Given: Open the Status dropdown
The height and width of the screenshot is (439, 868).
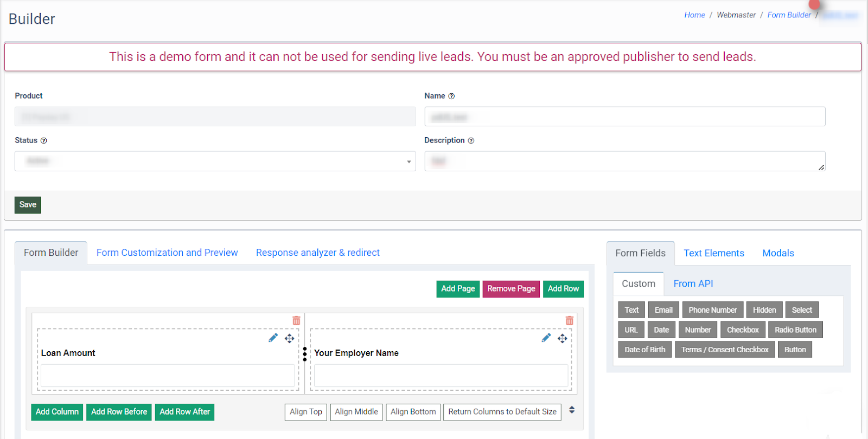Looking at the screenshot, I should click(215, 161).
